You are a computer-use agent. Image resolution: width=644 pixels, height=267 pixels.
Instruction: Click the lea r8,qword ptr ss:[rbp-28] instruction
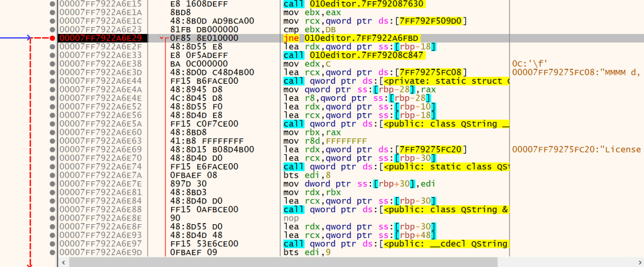(357, 98)
